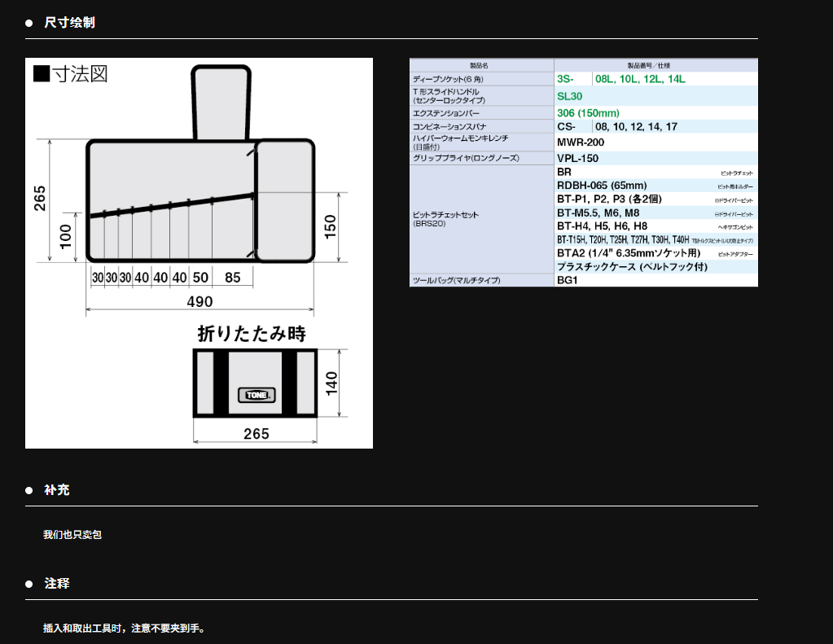Screen dimensions: 833x644
Task: Click the VPL-150 table entry
Action: pyautogui.click(x=577, y=158)
